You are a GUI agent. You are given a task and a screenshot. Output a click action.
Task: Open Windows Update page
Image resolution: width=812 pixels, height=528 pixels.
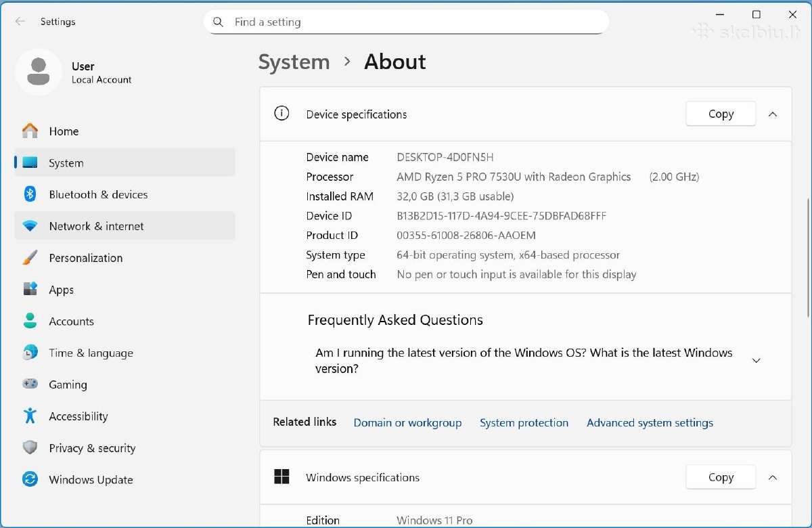[x=125, y=479]
